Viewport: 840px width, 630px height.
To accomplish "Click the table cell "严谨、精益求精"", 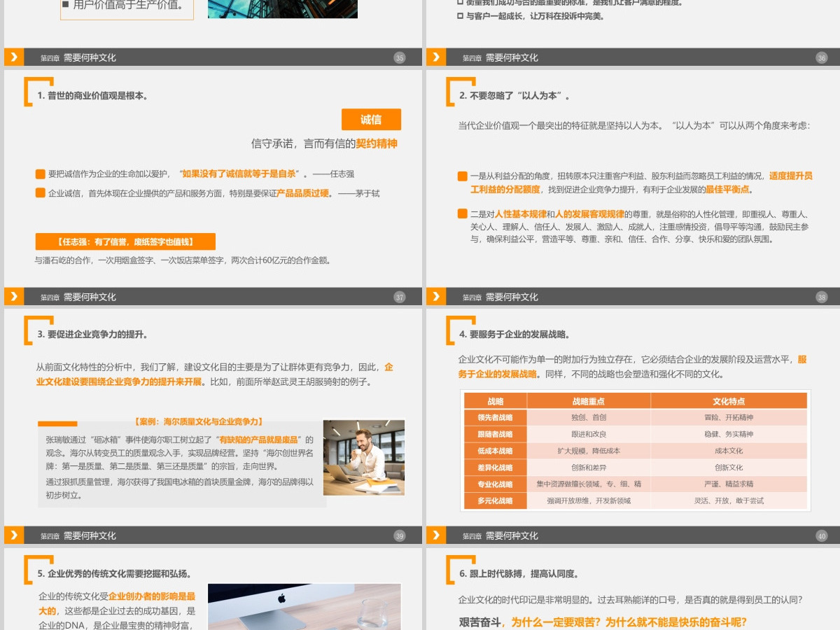I will point(729,484).
